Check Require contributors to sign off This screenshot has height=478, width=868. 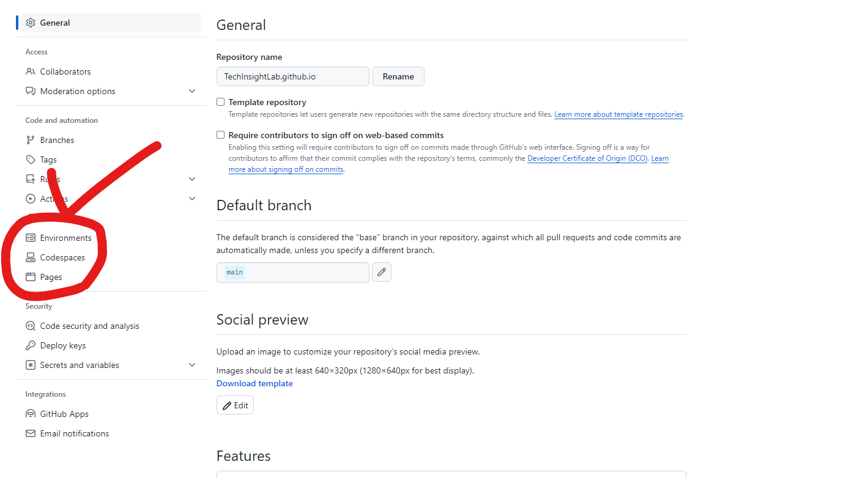tap(221, 135)
